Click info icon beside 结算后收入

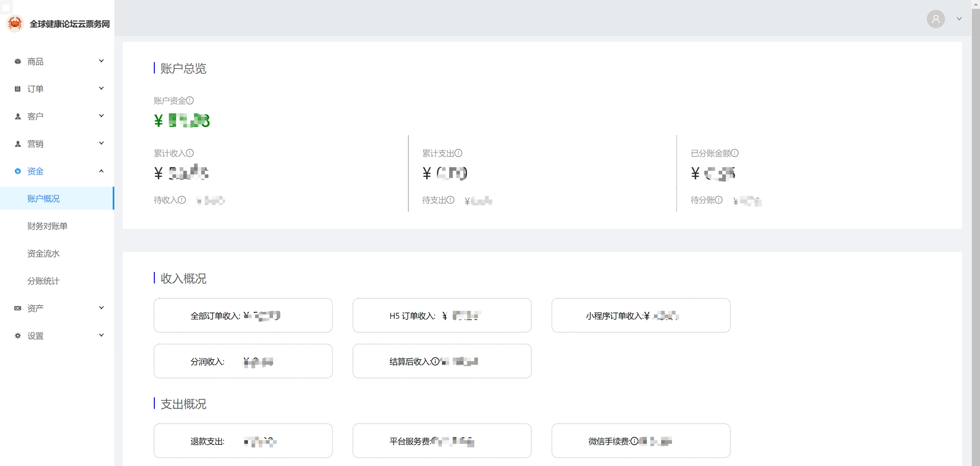(435, 361)
